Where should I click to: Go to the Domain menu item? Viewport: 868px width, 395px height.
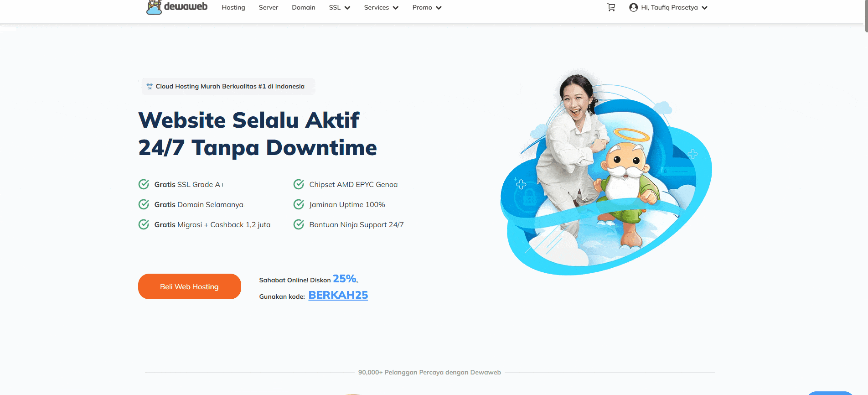pos(304,7)
